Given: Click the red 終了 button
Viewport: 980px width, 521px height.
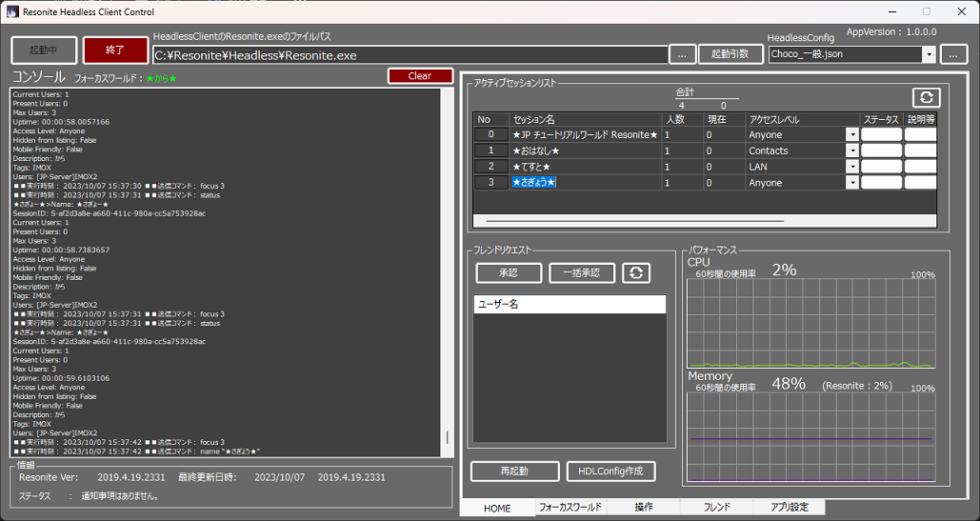Looking at the screenshot, I should 115,50.
